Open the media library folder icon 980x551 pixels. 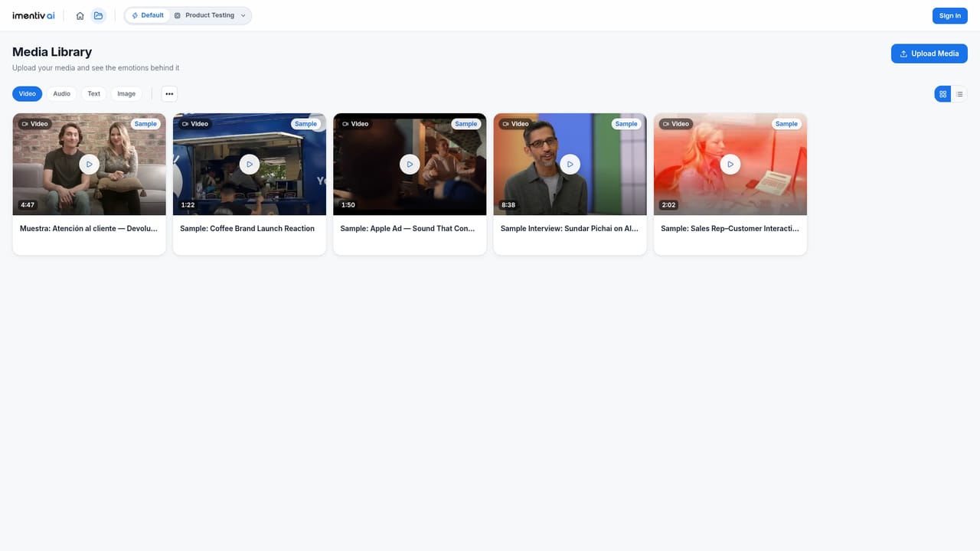[x=99, y=15]
